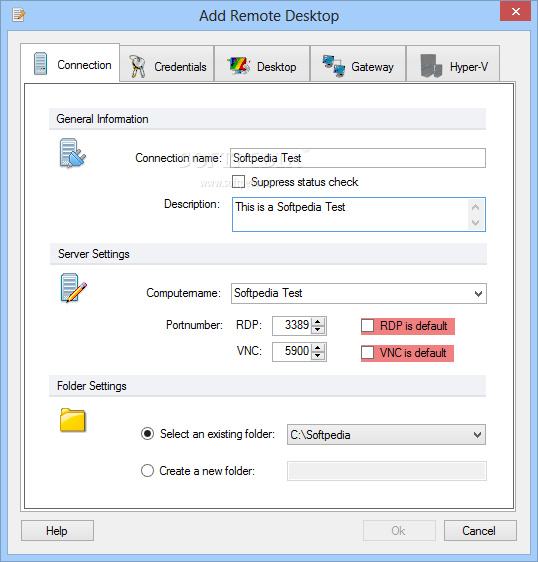Select the existing folder radio option
538x562 pixels.
coord(147,434)
